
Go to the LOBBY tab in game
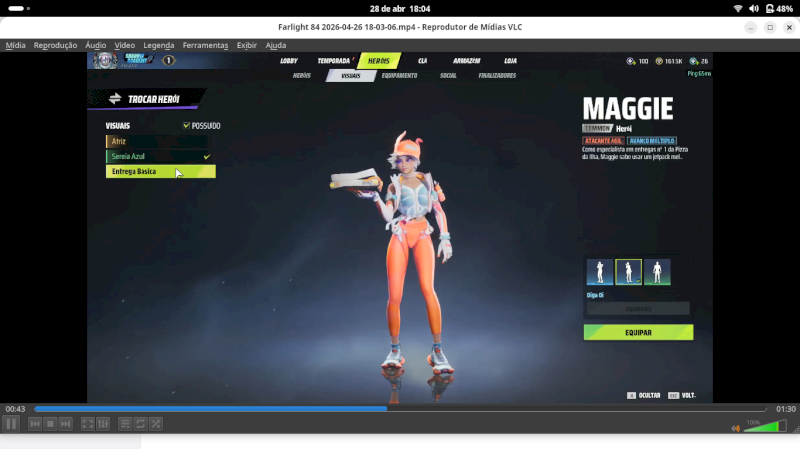(x=289, y=61)
